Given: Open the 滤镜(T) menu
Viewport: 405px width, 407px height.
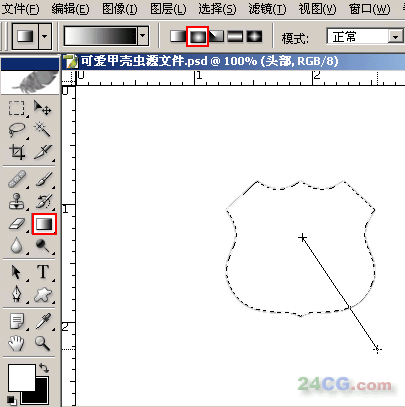Looking at the screenshot, I should [267, 8].
